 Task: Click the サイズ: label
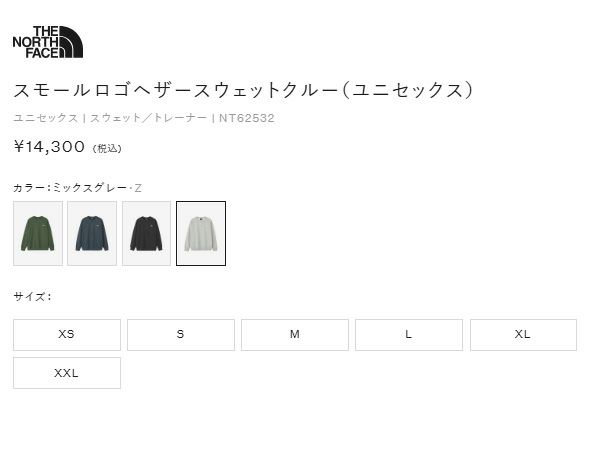33,297
